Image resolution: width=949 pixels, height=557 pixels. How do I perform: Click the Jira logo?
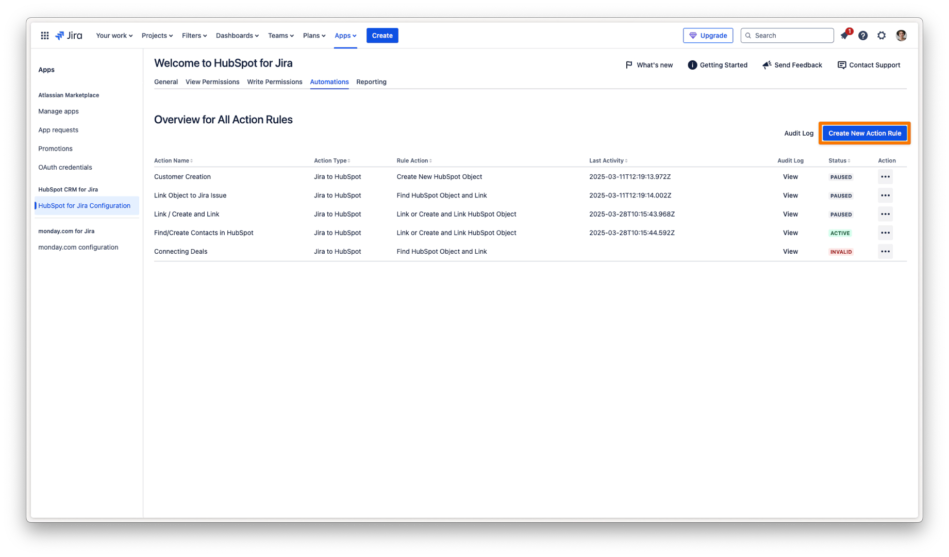click(x=68, y=36)
